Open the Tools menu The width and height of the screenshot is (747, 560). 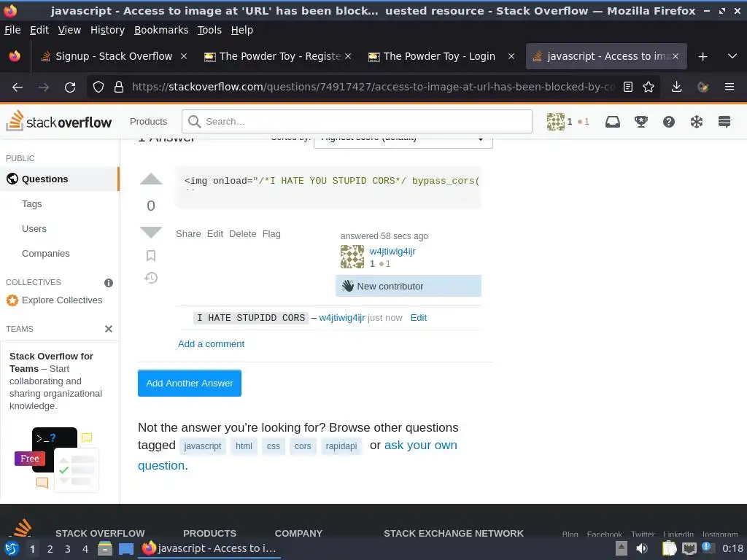pyautogui.click(x=209, y=30)
